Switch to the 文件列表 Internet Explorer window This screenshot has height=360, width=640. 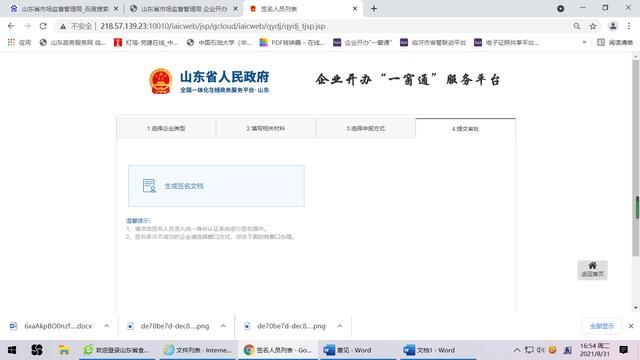coord(197,350)
